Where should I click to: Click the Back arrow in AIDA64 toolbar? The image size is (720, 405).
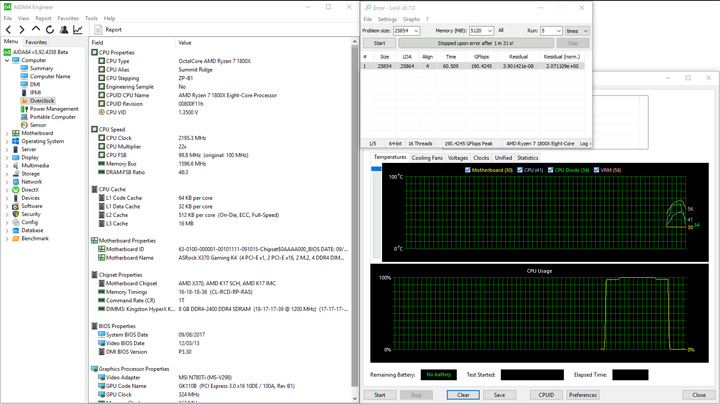click(9, 30)
